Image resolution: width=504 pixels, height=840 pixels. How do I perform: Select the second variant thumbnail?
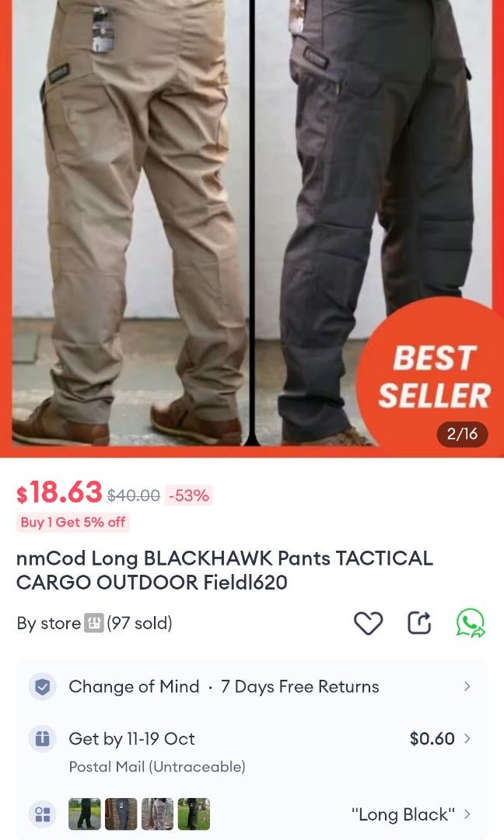[121, 814]
